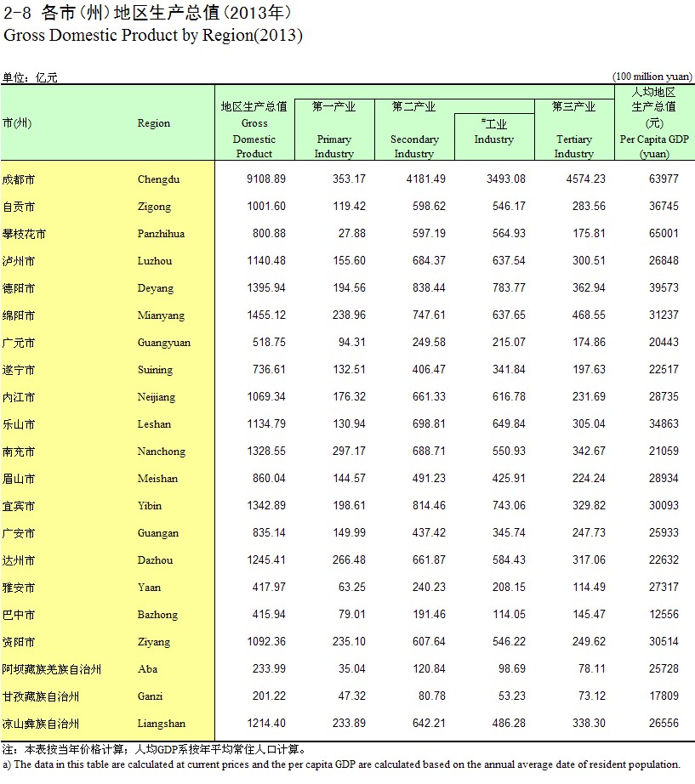
Task: Click the title "Gross Domestic Product by Region(2013)"
Action: tap(152, 36)
